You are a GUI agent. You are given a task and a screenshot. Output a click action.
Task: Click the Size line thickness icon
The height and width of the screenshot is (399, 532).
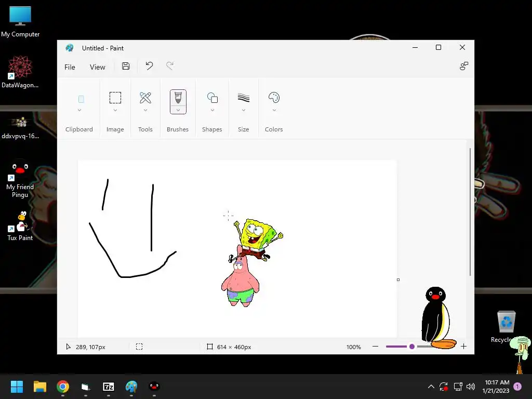coord(243,98)
